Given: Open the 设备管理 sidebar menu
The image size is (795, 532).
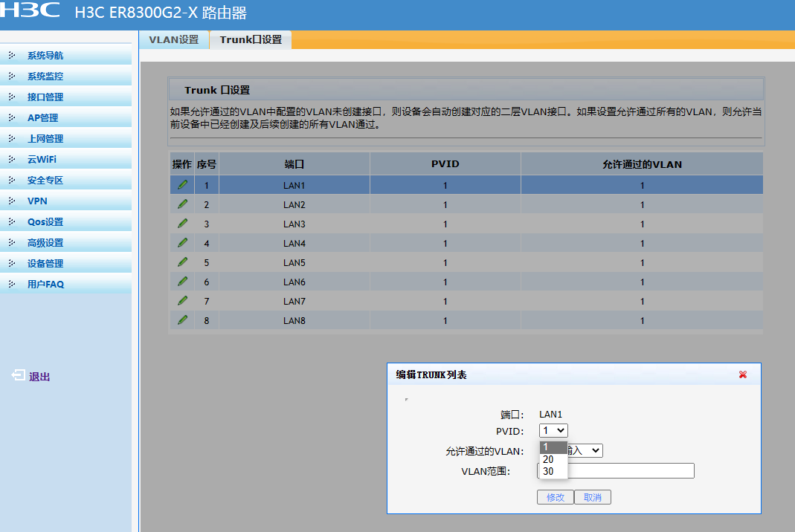Looking at the screenshot, I should point(66,263).
